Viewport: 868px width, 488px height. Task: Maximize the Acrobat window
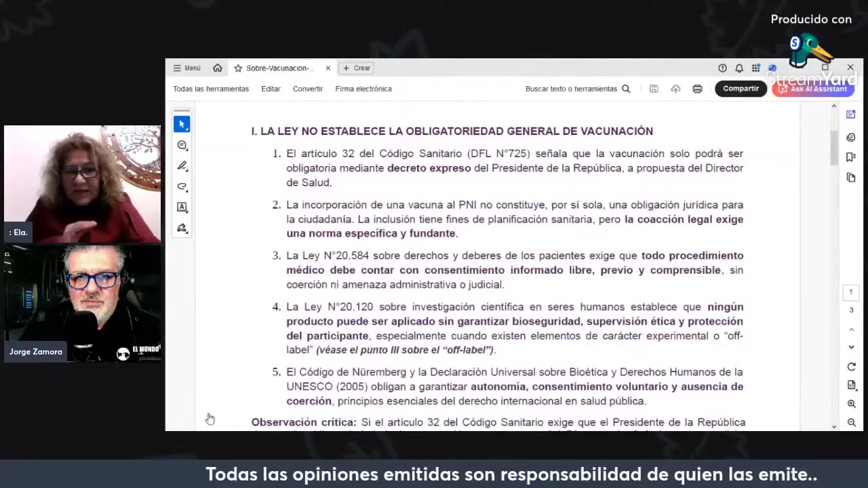pos(825,68)
